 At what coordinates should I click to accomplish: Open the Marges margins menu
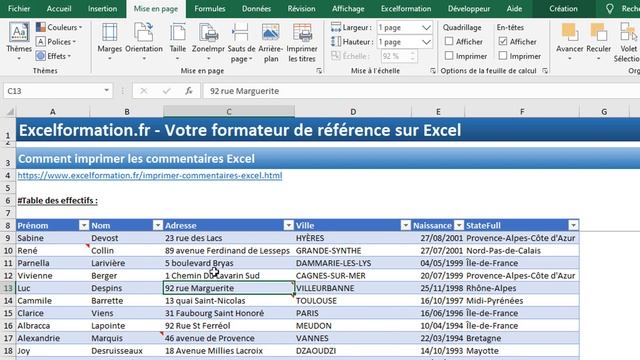(x=109, y=42)
